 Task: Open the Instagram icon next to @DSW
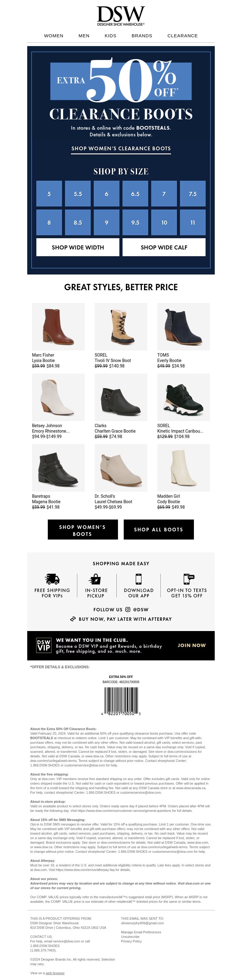tap(128, 610)
